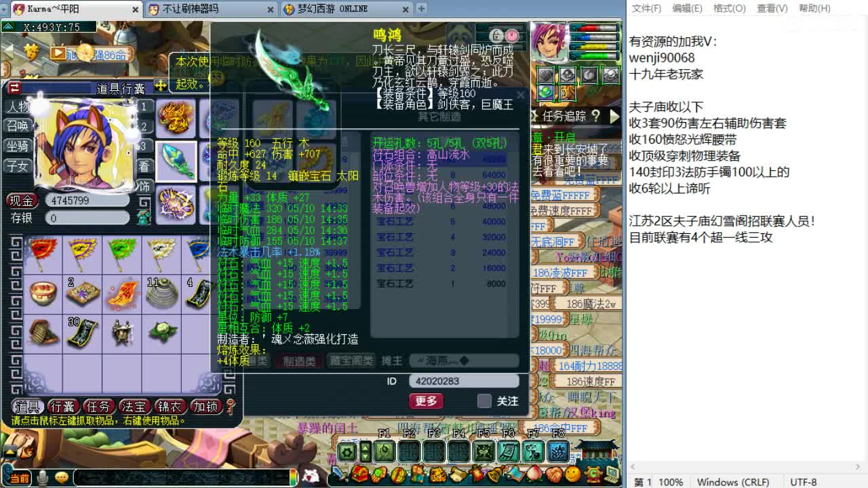Click the red health bar

point(595,28)
